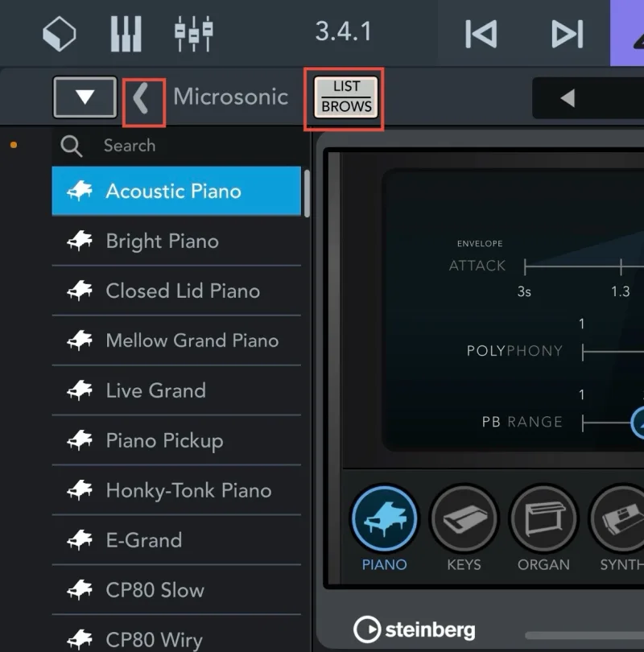Screen dimensions: 644x652
Task: Click the magnifying glass search icon
Action: [71, 146]
